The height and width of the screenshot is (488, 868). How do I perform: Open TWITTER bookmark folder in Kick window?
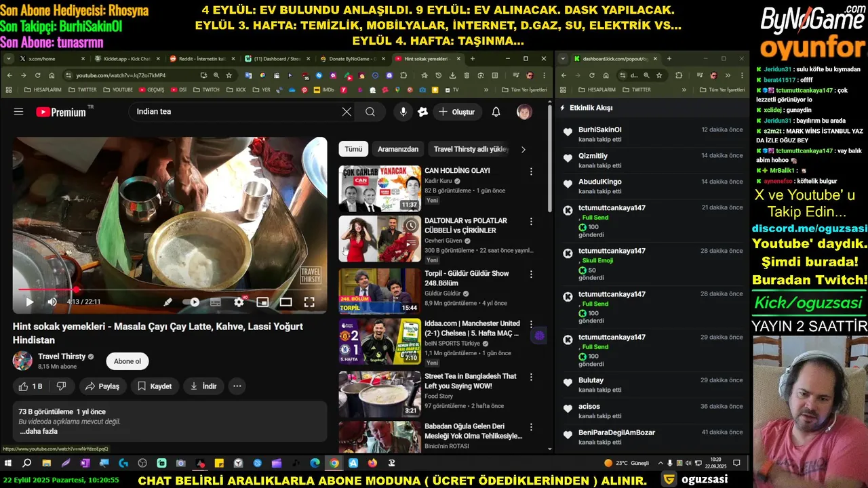pos(636,89)
